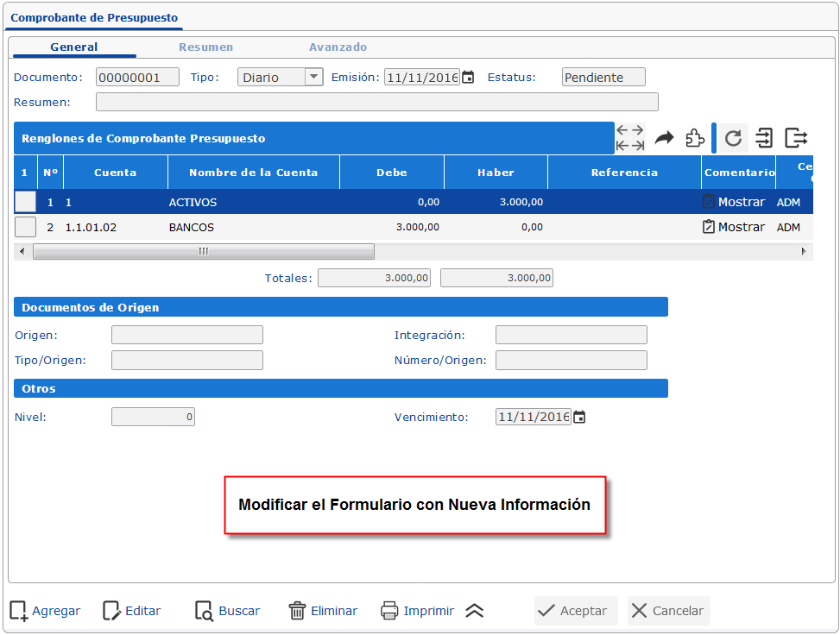Select the Agregar (add) icon
Viewport: 840px width, 635px height.
[x=17, y=611]
